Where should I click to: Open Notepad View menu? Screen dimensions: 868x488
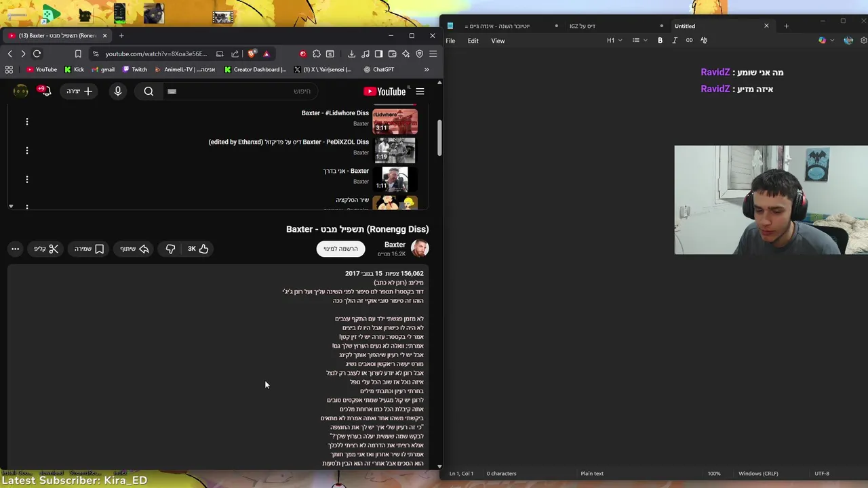pos(498,41)
